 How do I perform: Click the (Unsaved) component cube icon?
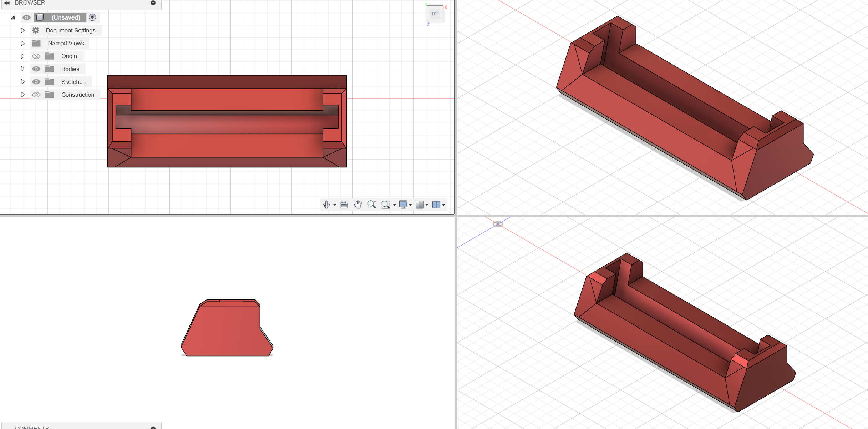(x=40, y=17)
